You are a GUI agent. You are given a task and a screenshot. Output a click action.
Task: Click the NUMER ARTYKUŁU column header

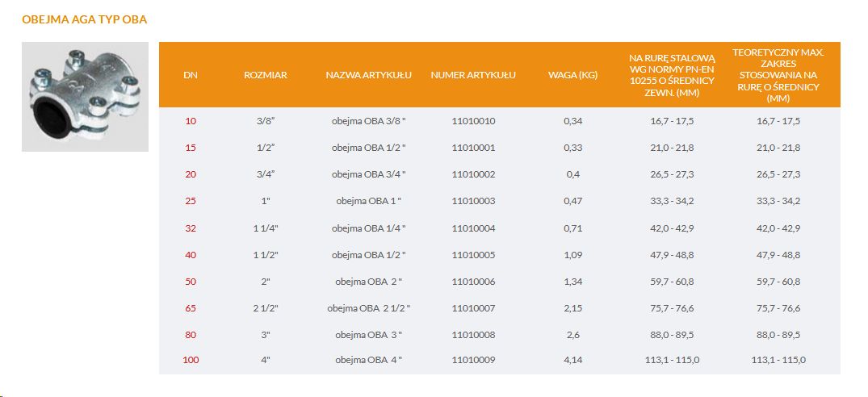coord(473,75)
